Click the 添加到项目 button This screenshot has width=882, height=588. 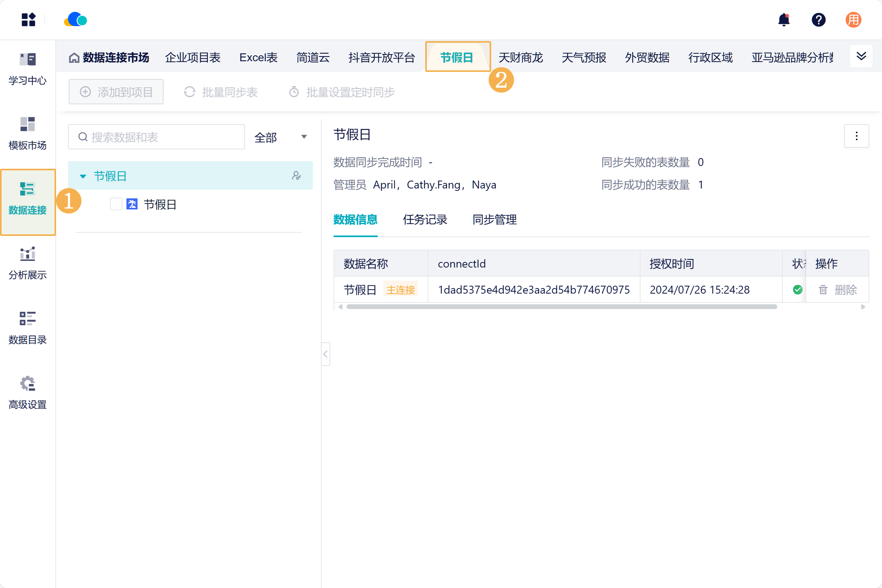(116, 92)
